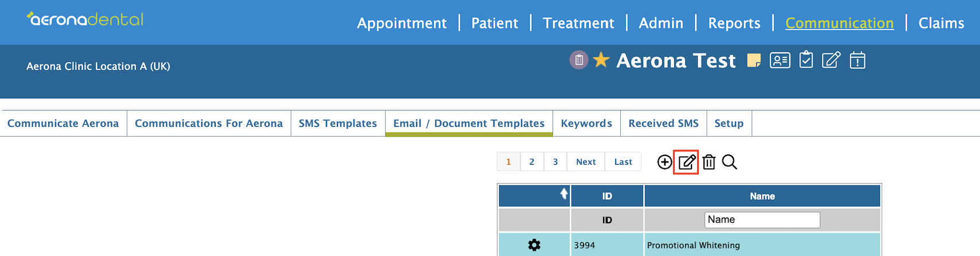Click the edit template pencil icon
The image size is (980, 256).
click(x=687, y=162)
